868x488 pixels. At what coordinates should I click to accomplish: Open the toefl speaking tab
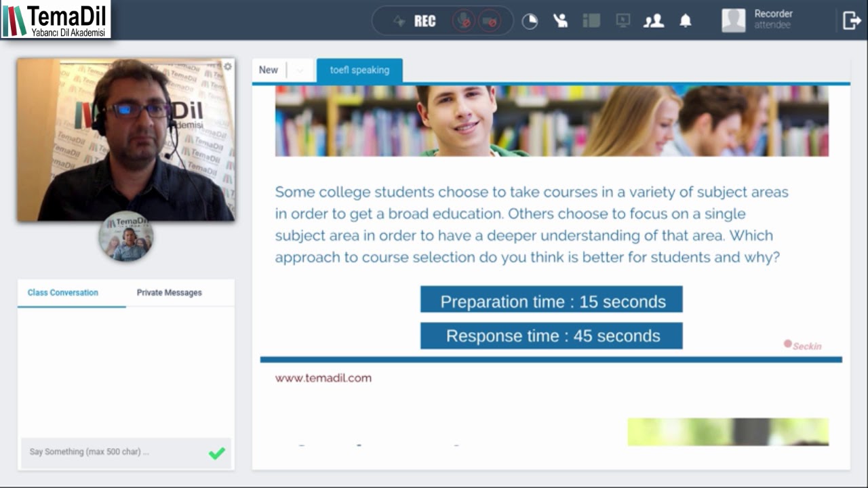[359, 70]
